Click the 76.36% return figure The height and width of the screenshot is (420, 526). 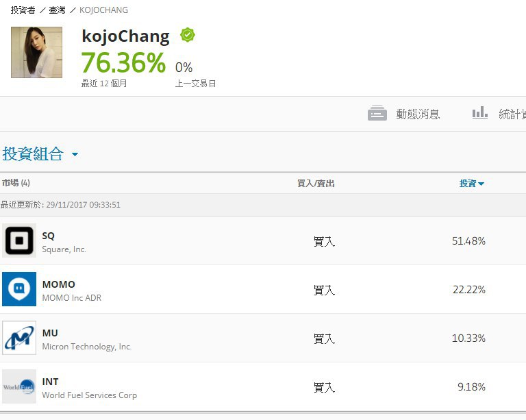coord(123,62)
